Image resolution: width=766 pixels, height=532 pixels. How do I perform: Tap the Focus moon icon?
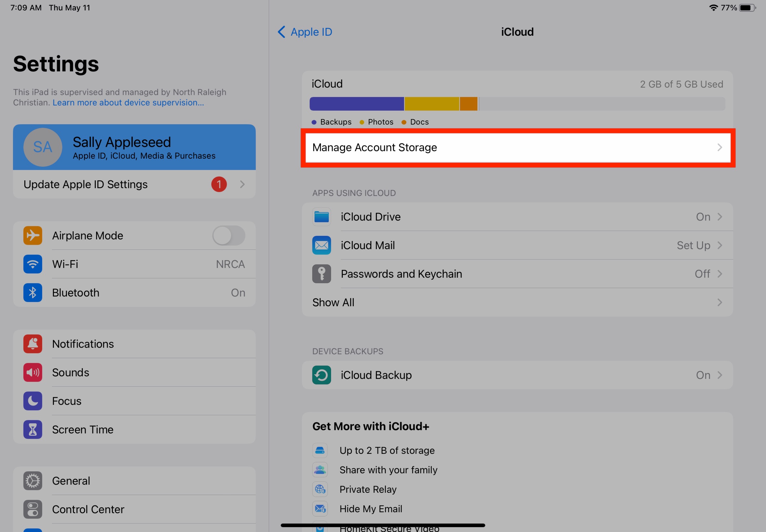[33, 401]
